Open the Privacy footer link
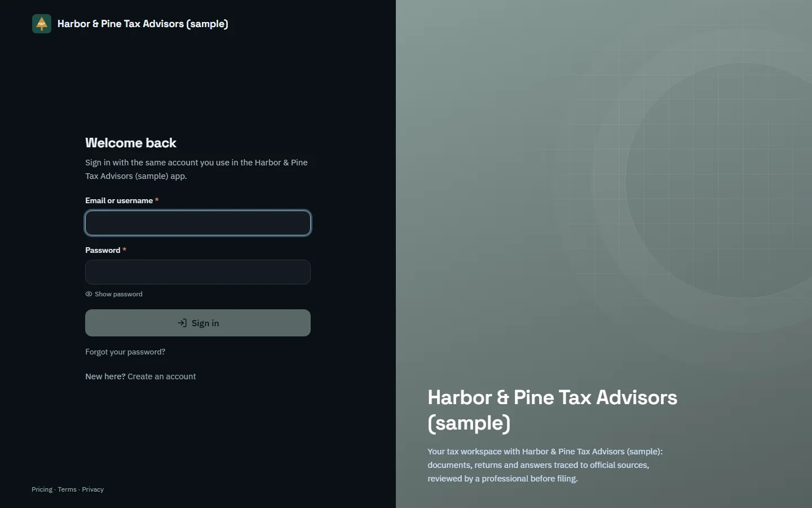 point(93,489)
